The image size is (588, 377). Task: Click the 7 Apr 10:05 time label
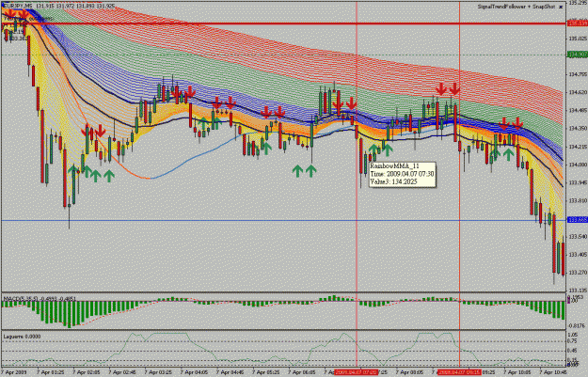[518, 372]
